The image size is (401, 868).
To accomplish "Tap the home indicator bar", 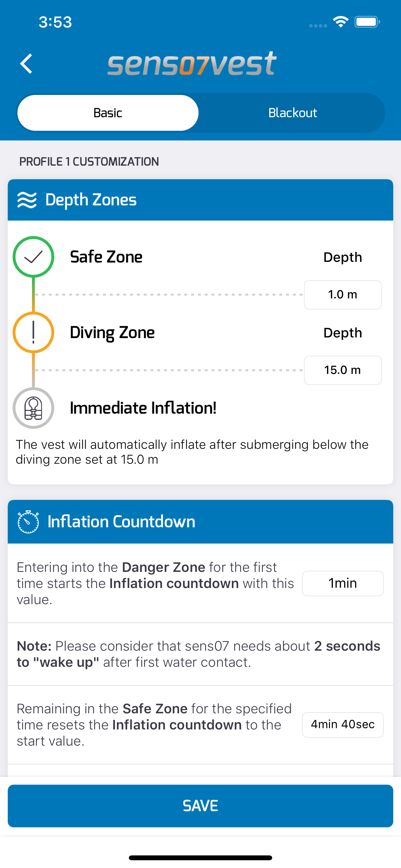I will tap(200, 858).
